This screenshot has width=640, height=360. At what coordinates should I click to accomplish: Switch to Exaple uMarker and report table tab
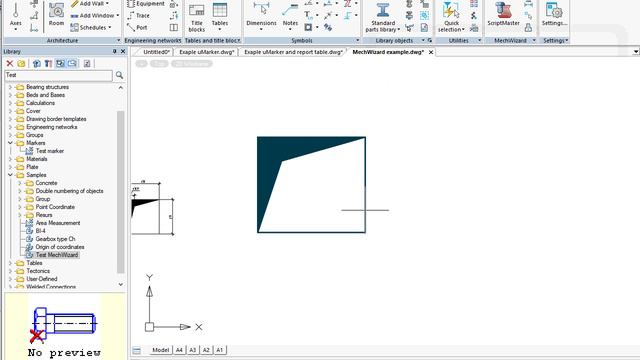[x=293, y=52]
